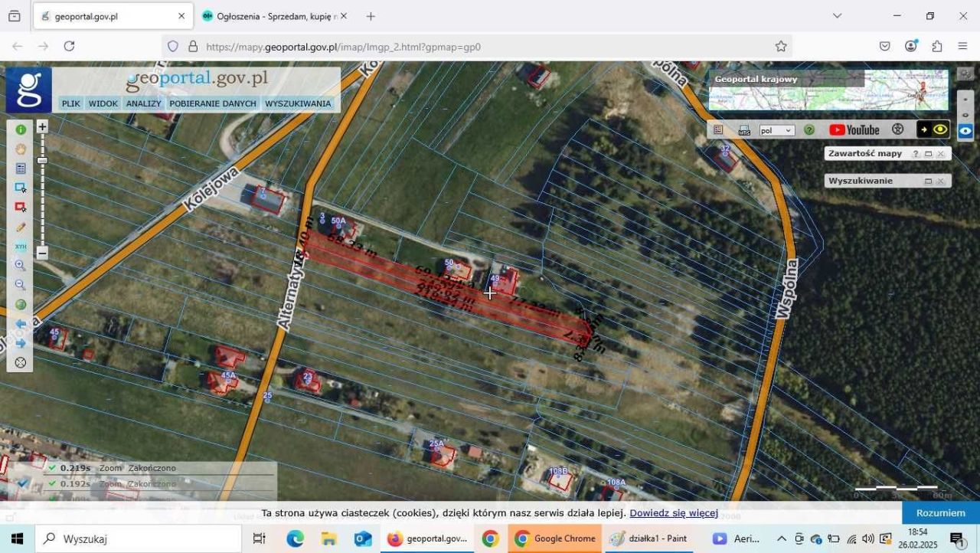Viewport: 980px width, 553px height.
Task: Open the ANALIZY menu
Action: point(144,103)
